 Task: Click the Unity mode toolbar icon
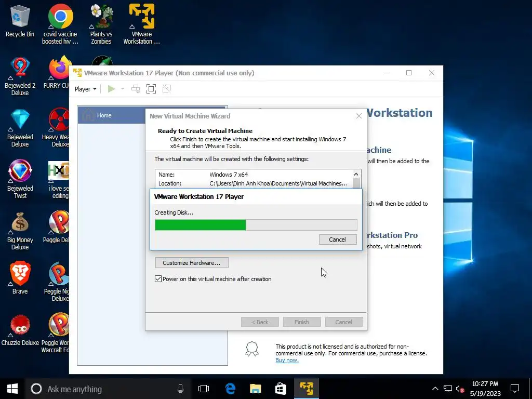pyautogui.click(x=167, y=89)
